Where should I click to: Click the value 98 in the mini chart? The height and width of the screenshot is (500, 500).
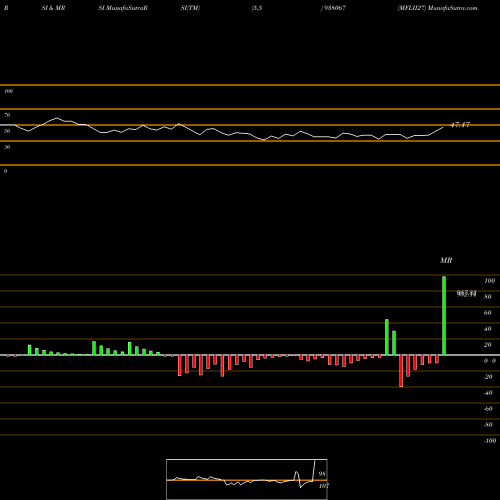pos(322,474)
